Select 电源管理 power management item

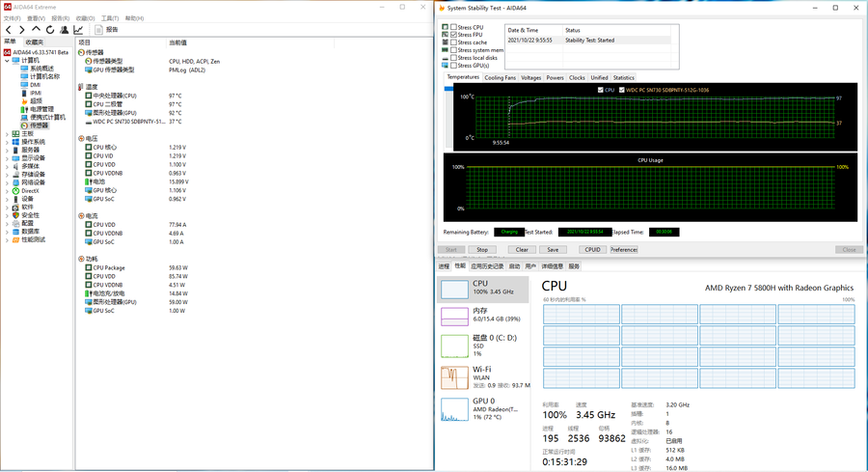[x=37, y=109]
